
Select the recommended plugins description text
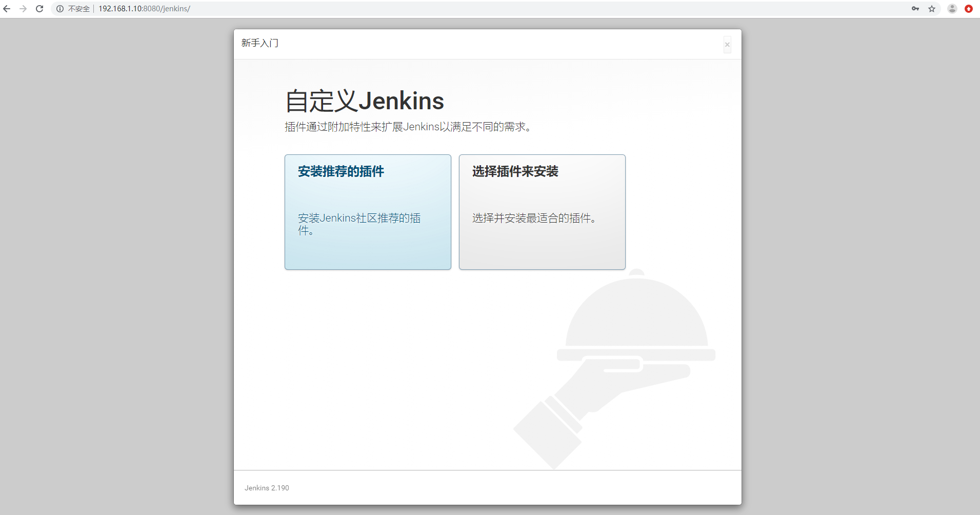click(x=359, y=224)
